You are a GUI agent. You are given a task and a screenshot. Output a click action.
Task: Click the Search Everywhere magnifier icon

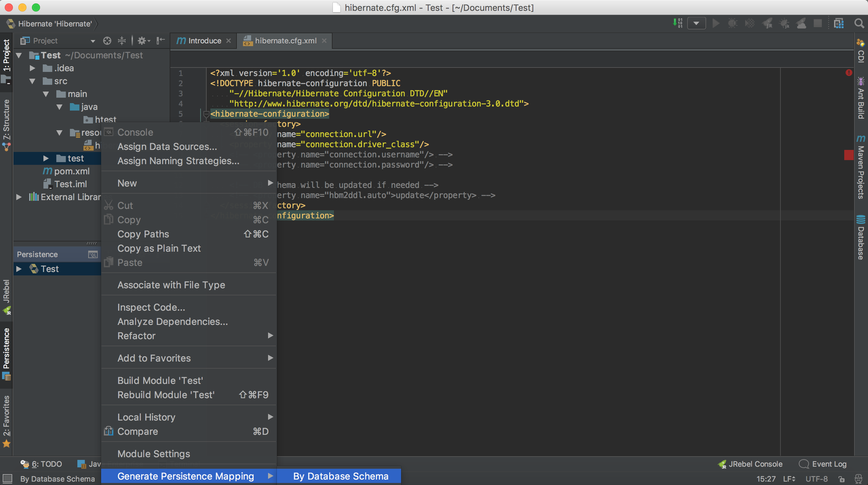click(858, 23)
